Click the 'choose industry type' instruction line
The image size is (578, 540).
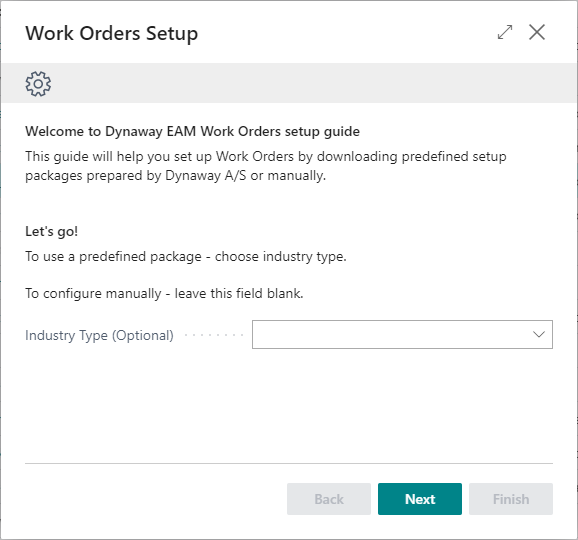click(186, 257)
